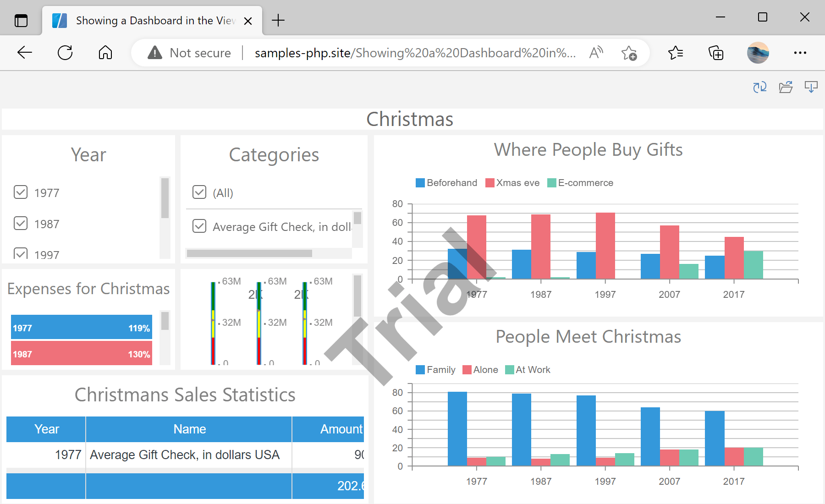Refresh the dashboard viewer
The width and height of the screenshot is (825, 504).
point(759,87)
